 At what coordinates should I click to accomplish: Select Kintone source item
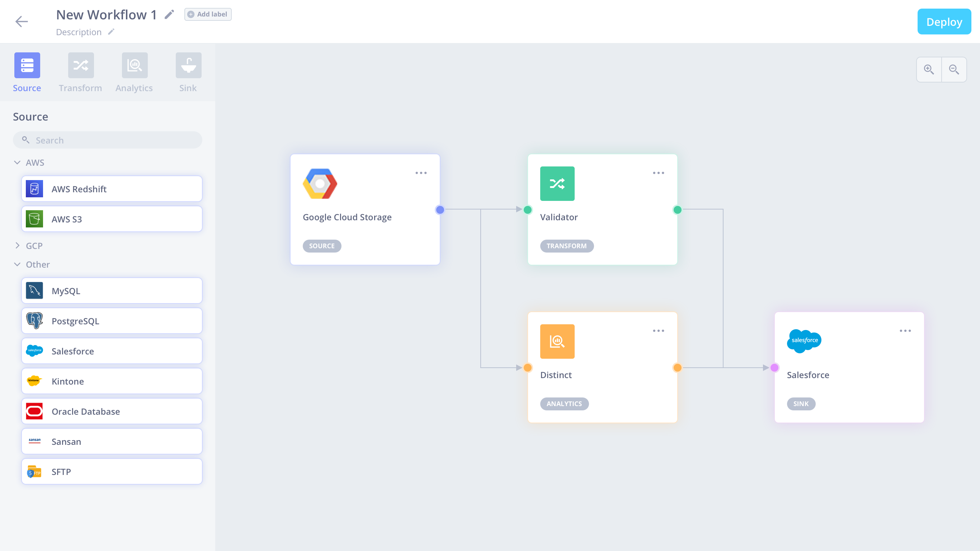pos(112,381)
